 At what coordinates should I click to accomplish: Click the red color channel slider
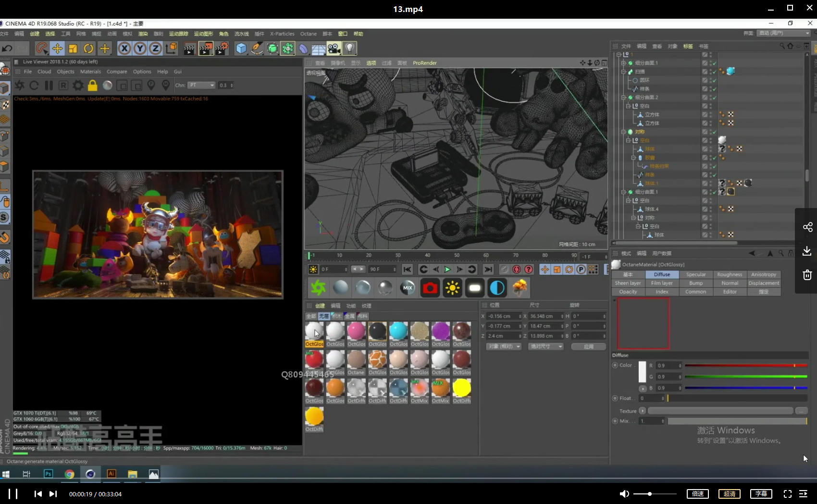pos(745,366)
